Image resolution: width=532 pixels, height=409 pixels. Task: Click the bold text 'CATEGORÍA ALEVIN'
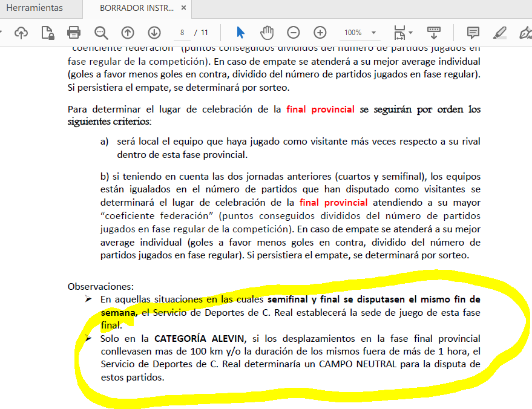(x=199, y=338)
